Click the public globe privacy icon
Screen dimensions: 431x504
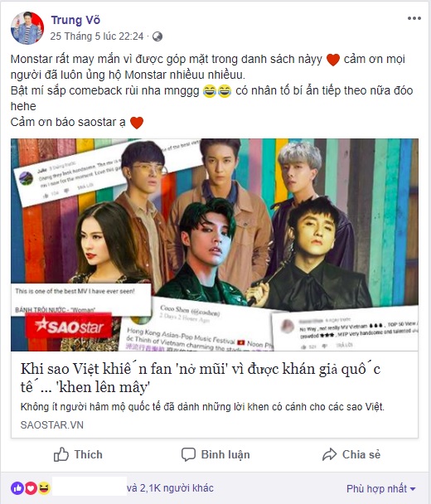pyautogui.click(x=157, y=36)
